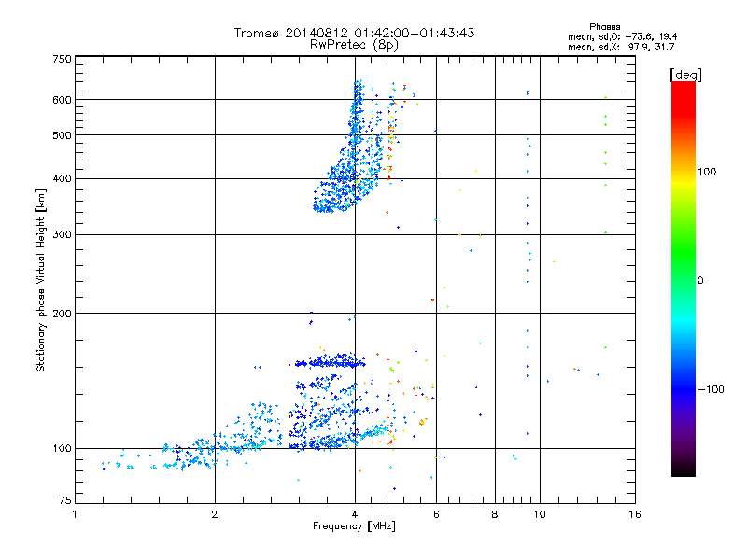Click the x-axis tick label '4'
The image size is (747, 560).
[x=355, y=514]
